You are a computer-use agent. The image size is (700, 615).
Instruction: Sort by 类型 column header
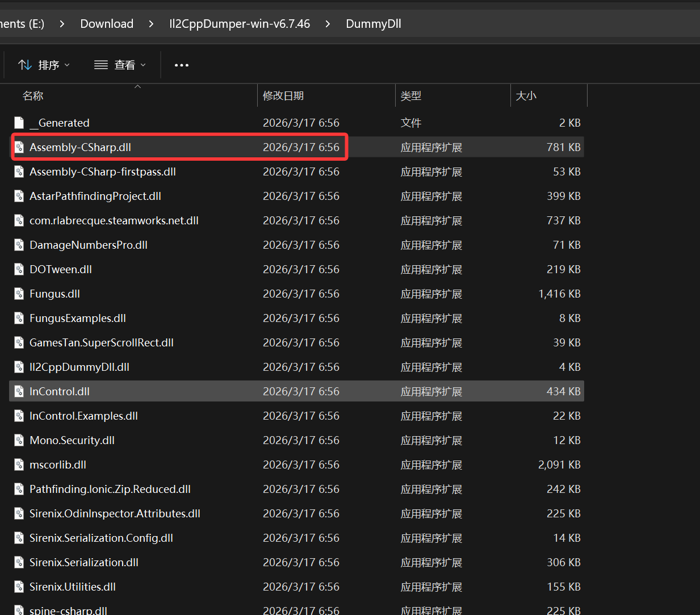(411, 96)
